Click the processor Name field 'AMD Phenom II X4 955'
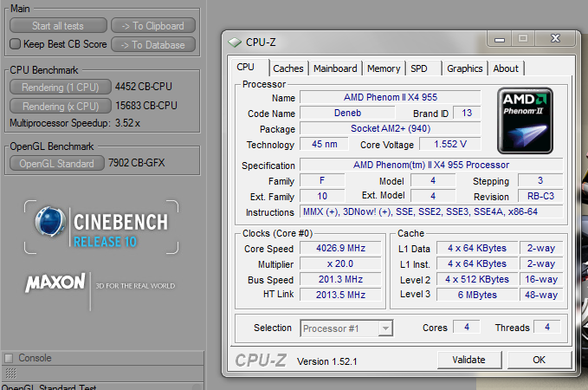Image resolution: width=588 pixels, height=390 pixels. (x=391, y=97)
